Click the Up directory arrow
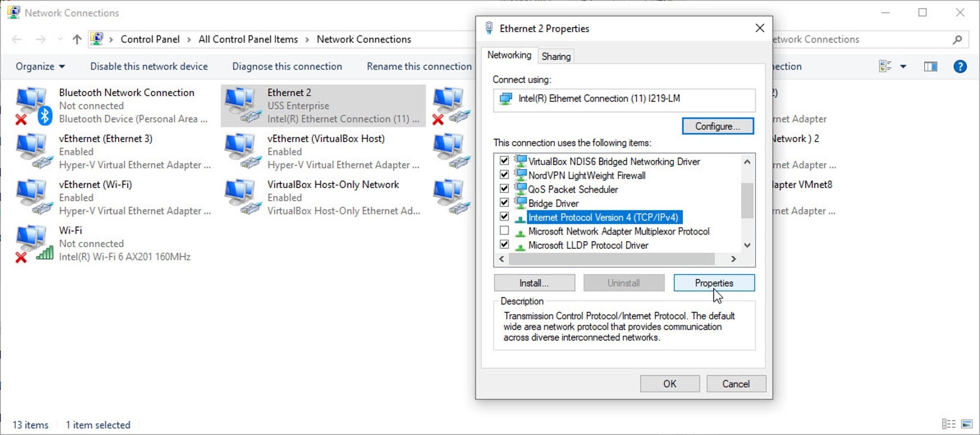The height and width of the screenshot is (435, 980). point(77,40)
